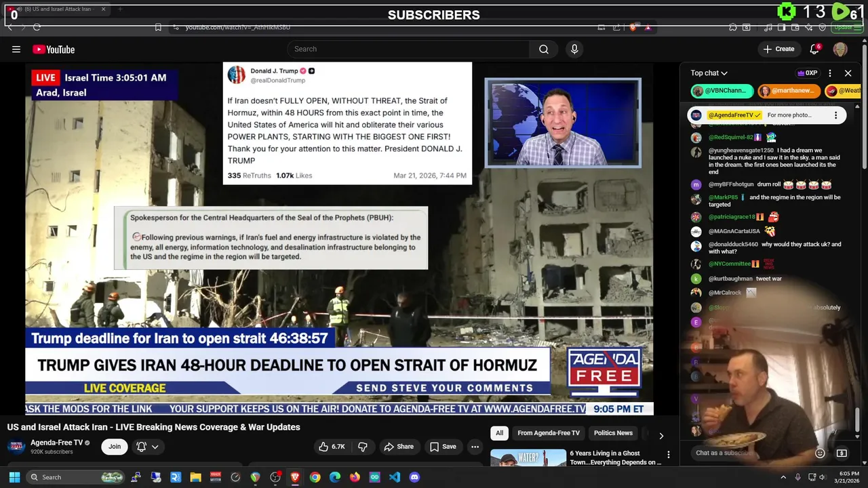Open YouTube notifications bell
Image resolution: width=868 pixels, height=488 pixels.
pyautogui.click(x=815, y=49)
